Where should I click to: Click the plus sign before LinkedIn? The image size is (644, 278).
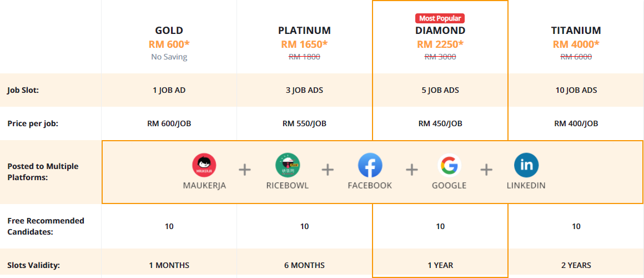[x=486, y=169]
